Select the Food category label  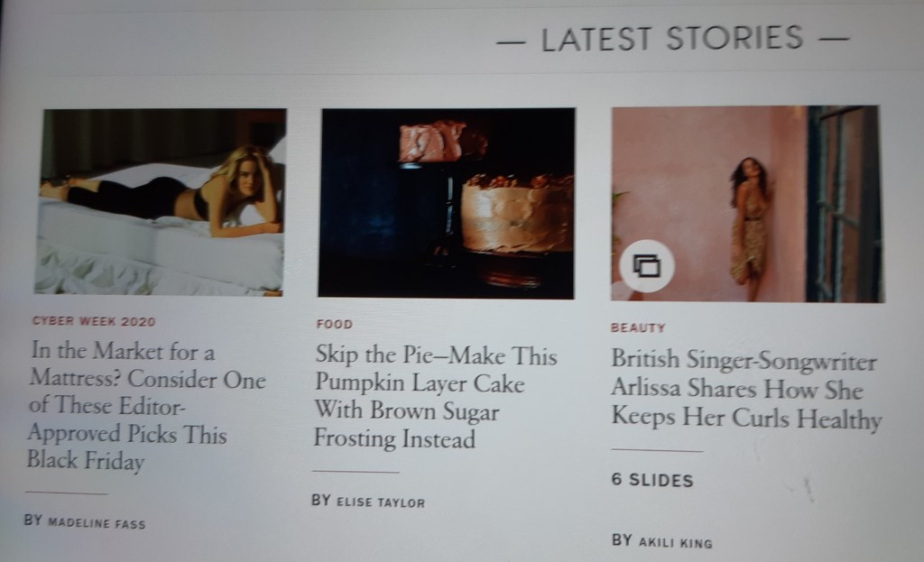334,324
